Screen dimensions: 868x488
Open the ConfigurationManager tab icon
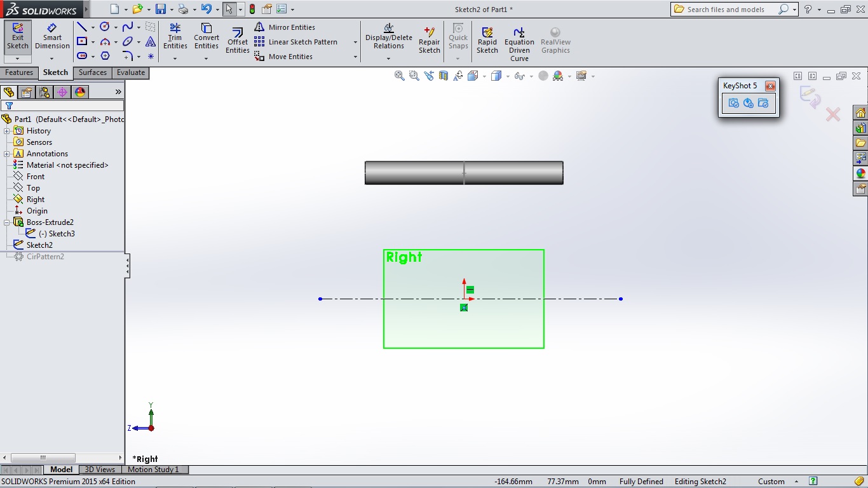(x=44, y=92)
